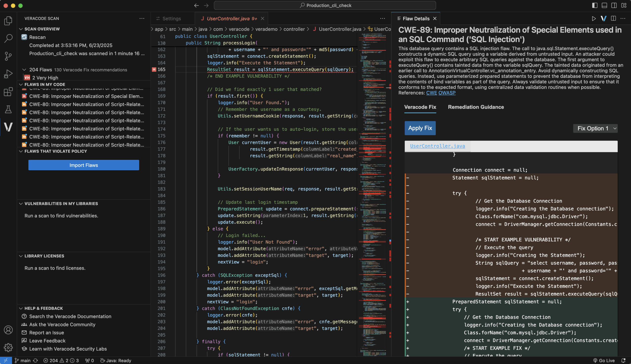The height and width of the screenshot is (364, 631).
Task: Click the Apply Fix button
Action: 420,128
